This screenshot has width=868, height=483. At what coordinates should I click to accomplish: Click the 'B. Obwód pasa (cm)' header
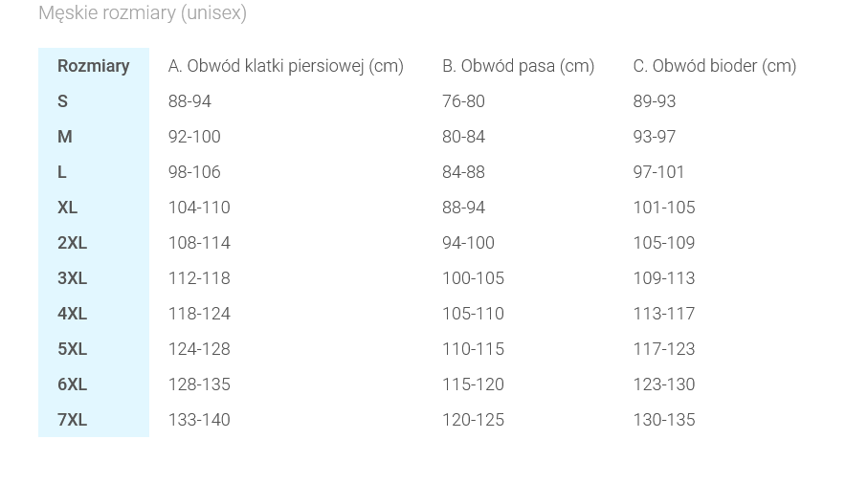518,66
